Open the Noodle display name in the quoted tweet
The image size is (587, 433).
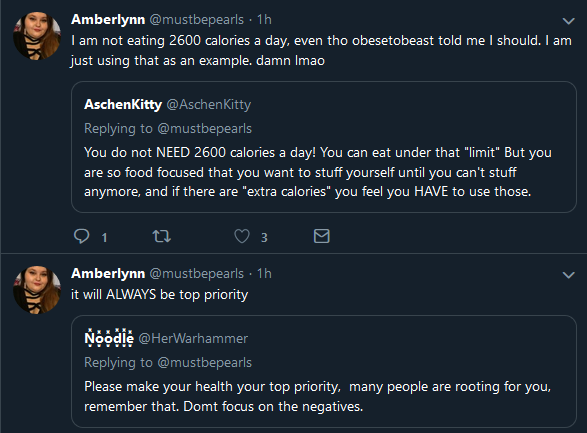point(109,338)
